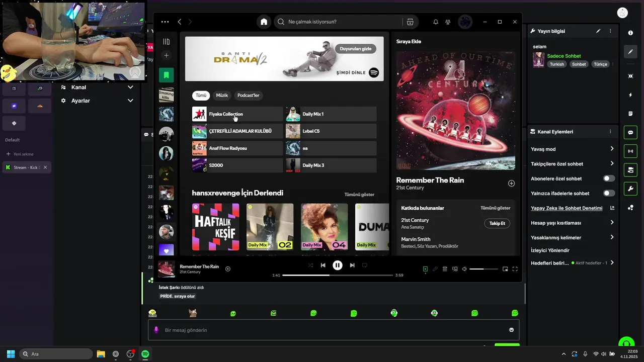Adjust the Spotify volume slider
The image size is (644, 362).
[x=484, y=269]
